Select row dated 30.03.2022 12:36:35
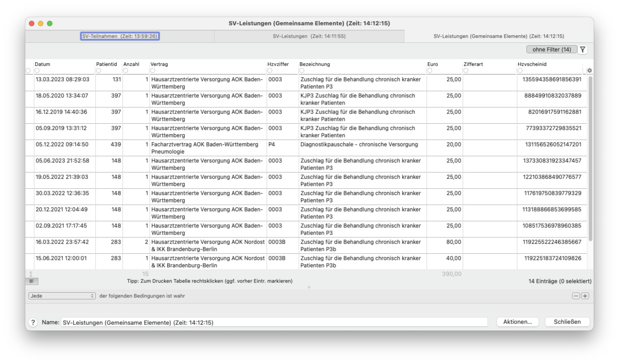619x364 pixels. tap(306, 197)
